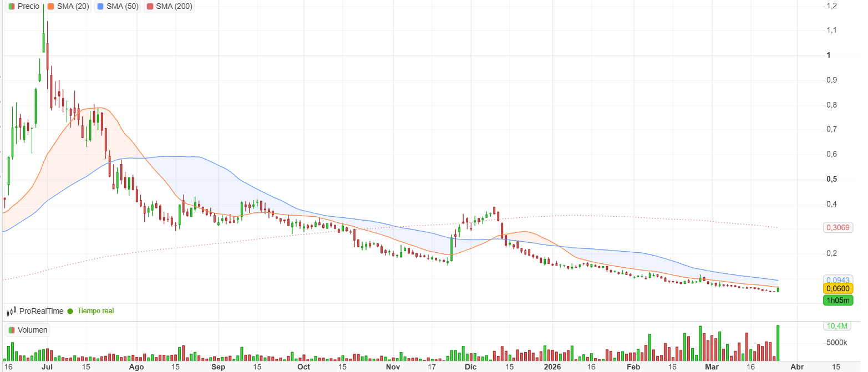Click the 0,9 price axis label
The width and height of the screenshot is (868, 372).
tap(831, 80)
